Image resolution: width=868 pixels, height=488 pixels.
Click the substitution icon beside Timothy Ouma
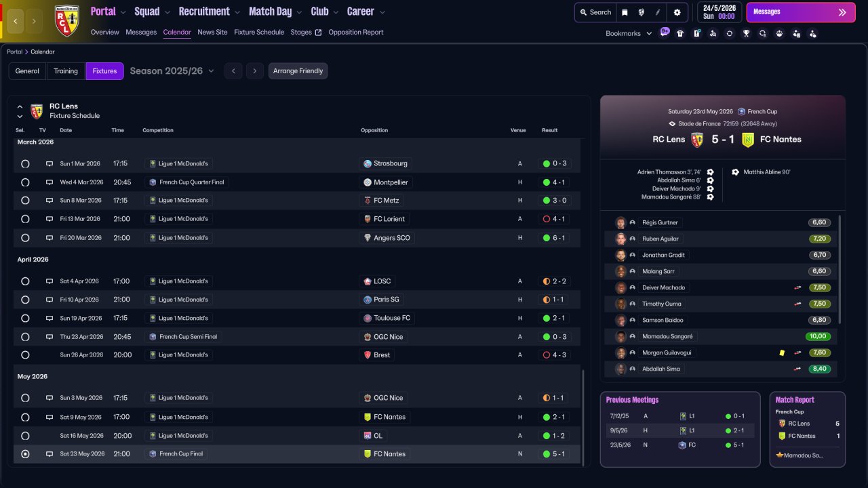(x=797, y=304)
